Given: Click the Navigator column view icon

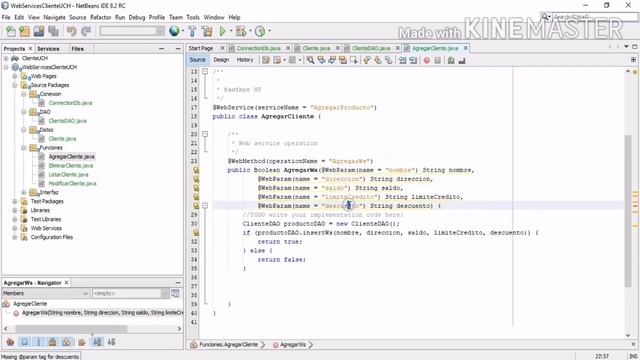Looking at the screenshot, I should [x=176, y=293].
